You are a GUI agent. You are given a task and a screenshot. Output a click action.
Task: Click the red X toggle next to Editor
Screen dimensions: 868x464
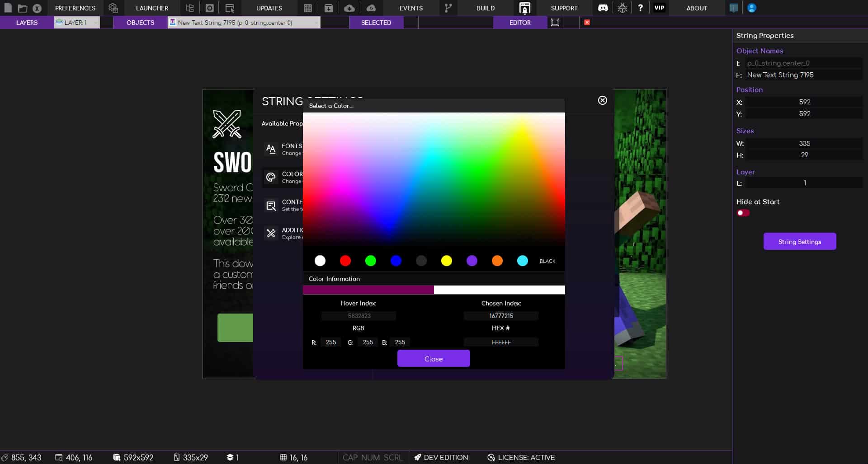click(587, 22)
